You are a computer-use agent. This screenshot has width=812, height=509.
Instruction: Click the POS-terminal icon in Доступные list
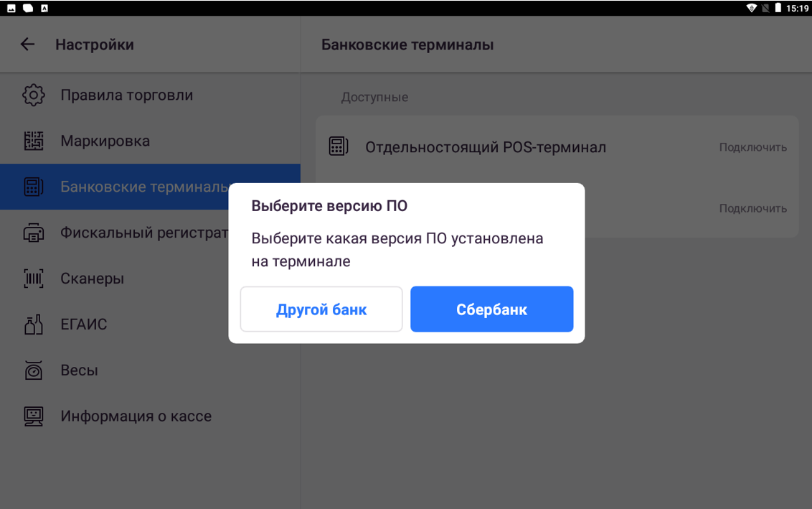point(338,146)
